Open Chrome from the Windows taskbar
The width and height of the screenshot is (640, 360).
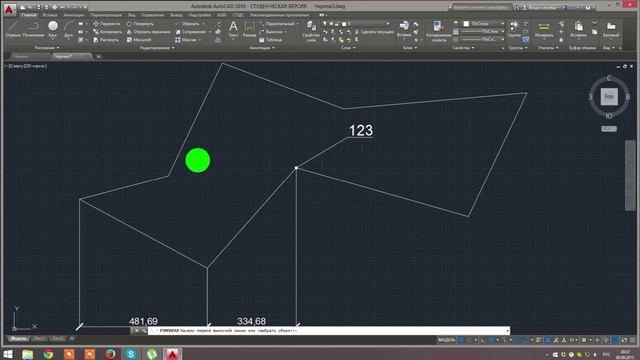tap(48, 353)
